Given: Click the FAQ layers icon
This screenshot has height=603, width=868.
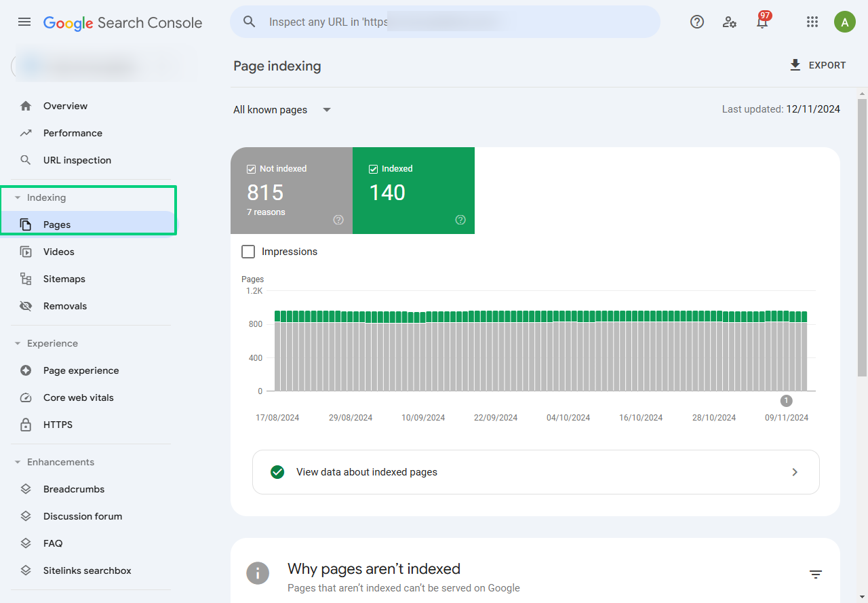Looking at the screenshot, I should click(x=26, y=543).
